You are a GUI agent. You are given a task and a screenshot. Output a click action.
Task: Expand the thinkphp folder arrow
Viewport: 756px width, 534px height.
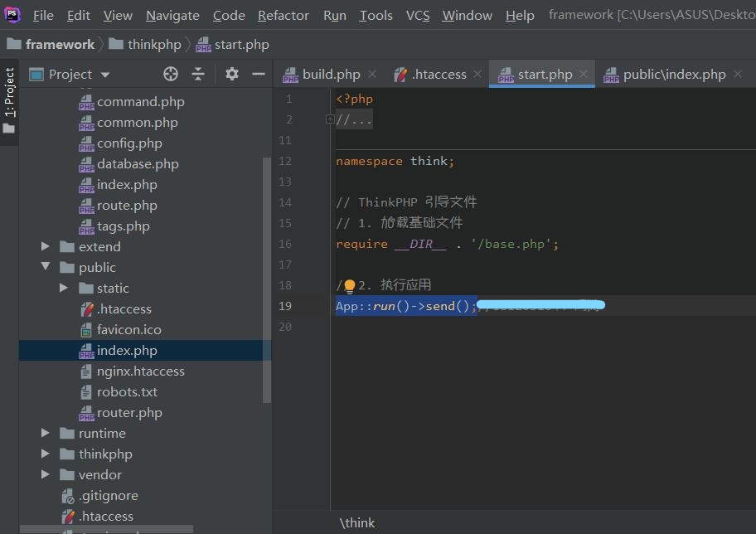pyautogui.click(x=46, y=454)
